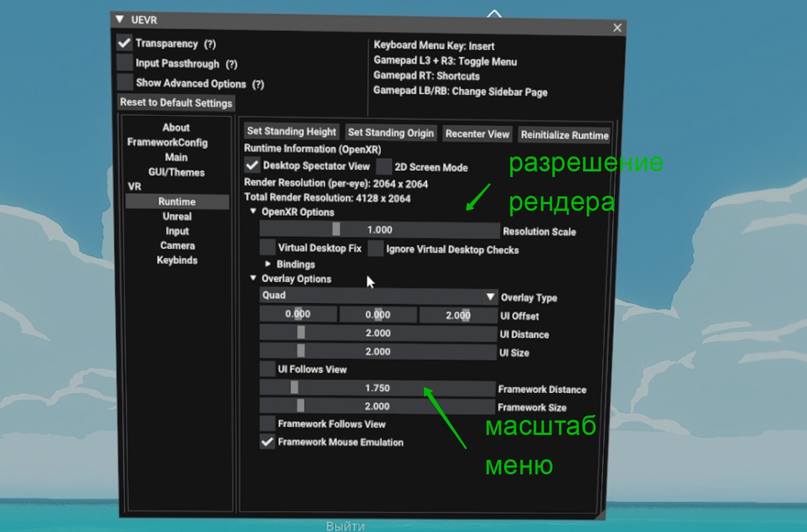
Task: Toggle the Transparency checkbox
Action: pyautogui.click(x=125, y=43)
